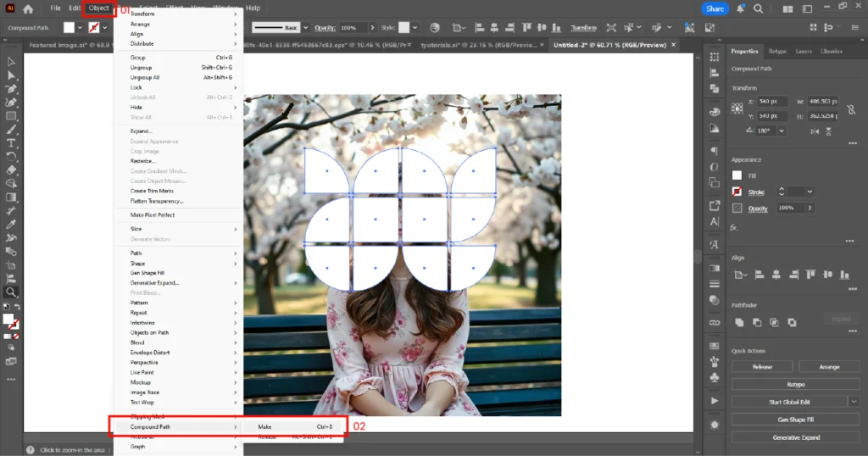This screenshot has width=868, height=456.
Task: Open the Paragraph panel icon
Action: tap(715, 151)
